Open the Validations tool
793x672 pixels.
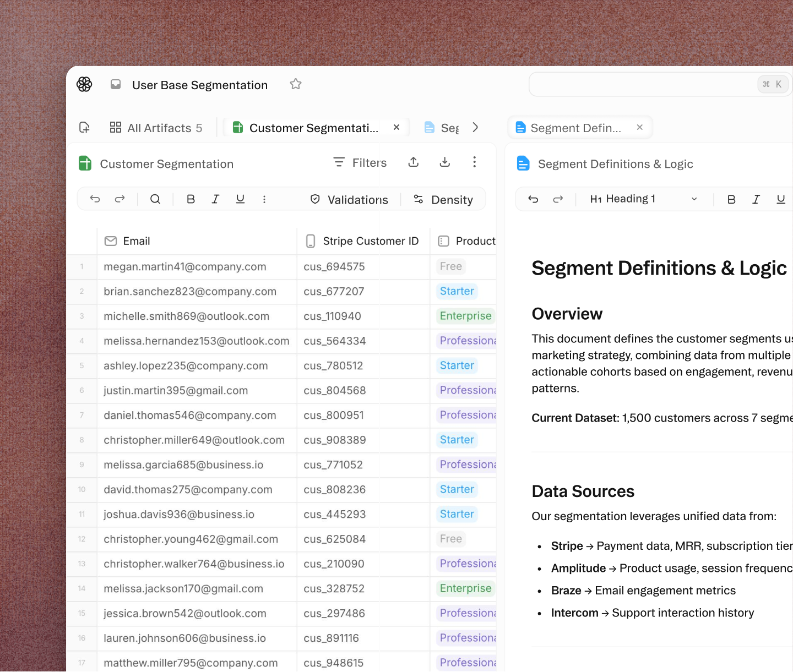[x=349, y=199]
